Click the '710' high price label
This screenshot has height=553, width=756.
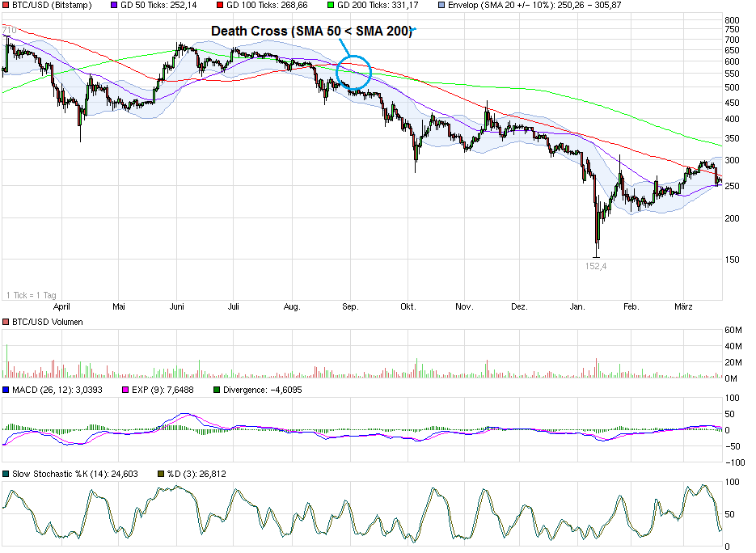[x=9, y=31]
